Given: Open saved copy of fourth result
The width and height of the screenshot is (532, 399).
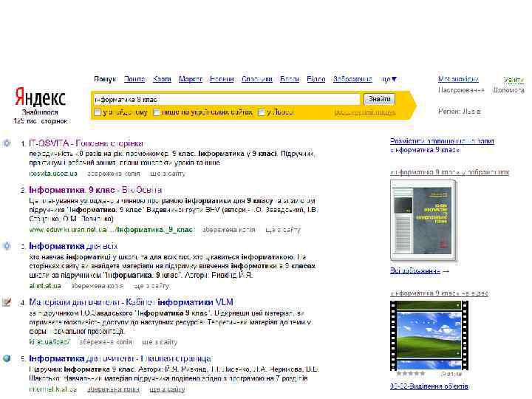Looking at the screenshot, I should tap(106, 342).
